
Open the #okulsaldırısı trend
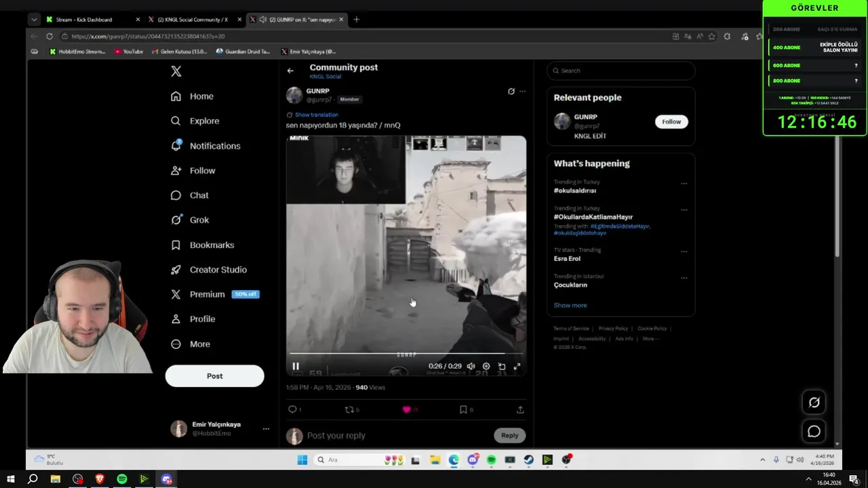[575, 190]
